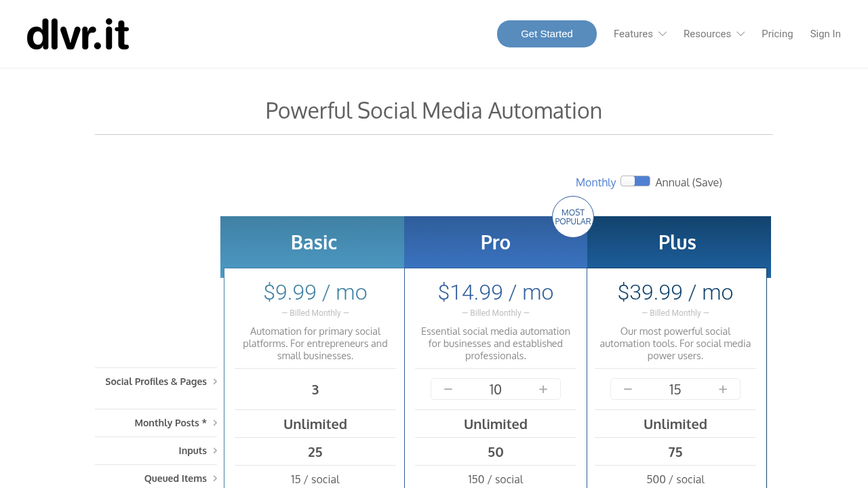Image resolution: width=868 pixels, height=488 pixels.
Task: Click the Pro plan description text
Action: coord(496,344)
